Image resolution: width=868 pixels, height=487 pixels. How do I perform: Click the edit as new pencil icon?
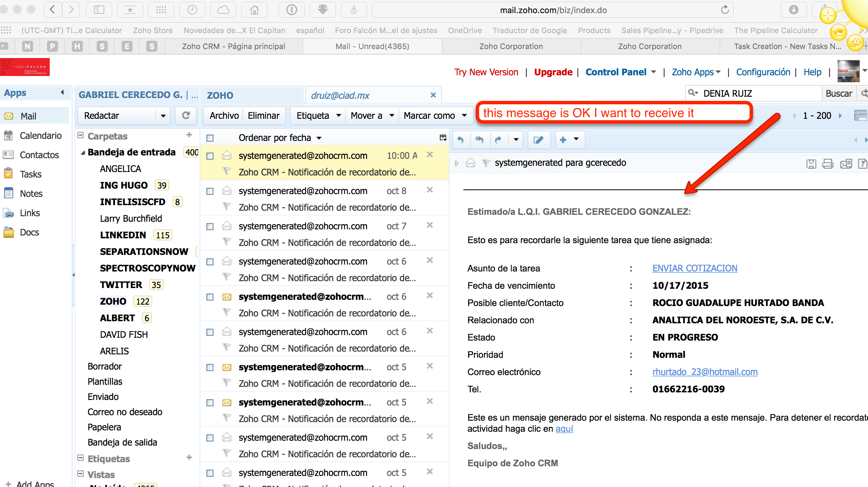tap(538, 140)
